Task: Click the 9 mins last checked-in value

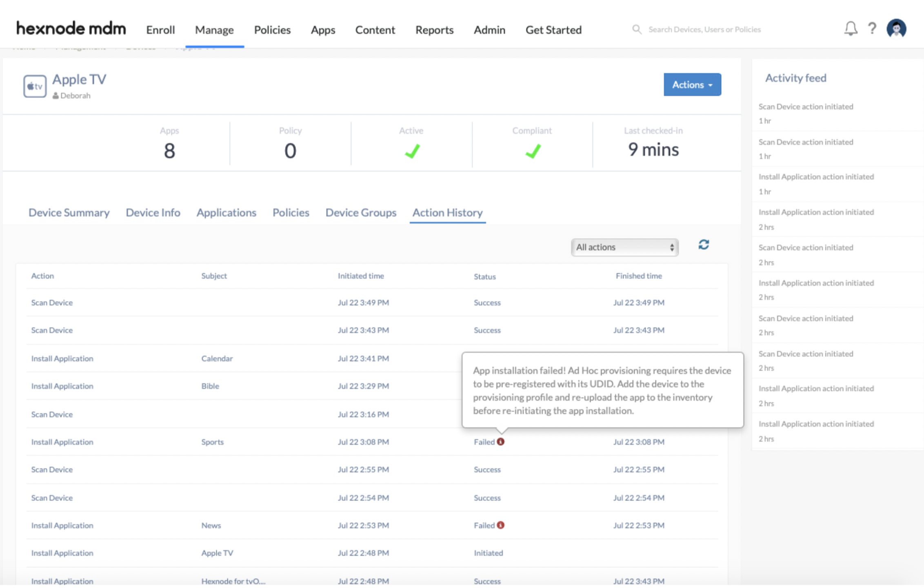Action: 653,149
